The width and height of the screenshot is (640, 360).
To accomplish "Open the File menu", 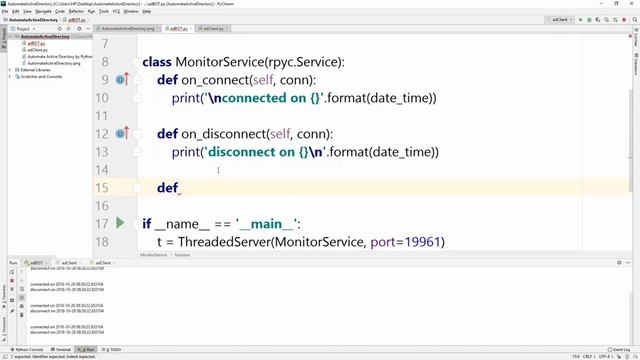I will coord(5,11).
